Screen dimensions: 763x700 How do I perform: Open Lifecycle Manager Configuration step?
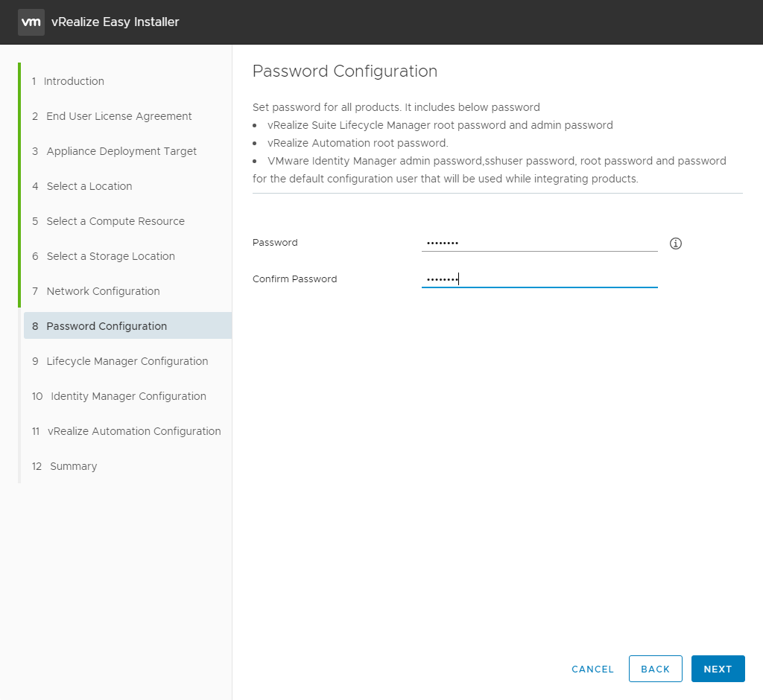[120, 361]
